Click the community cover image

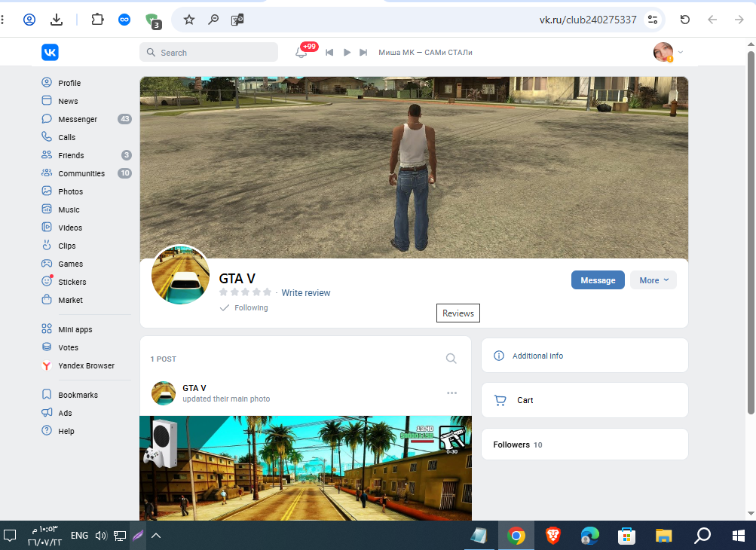[x=414, y=168]
